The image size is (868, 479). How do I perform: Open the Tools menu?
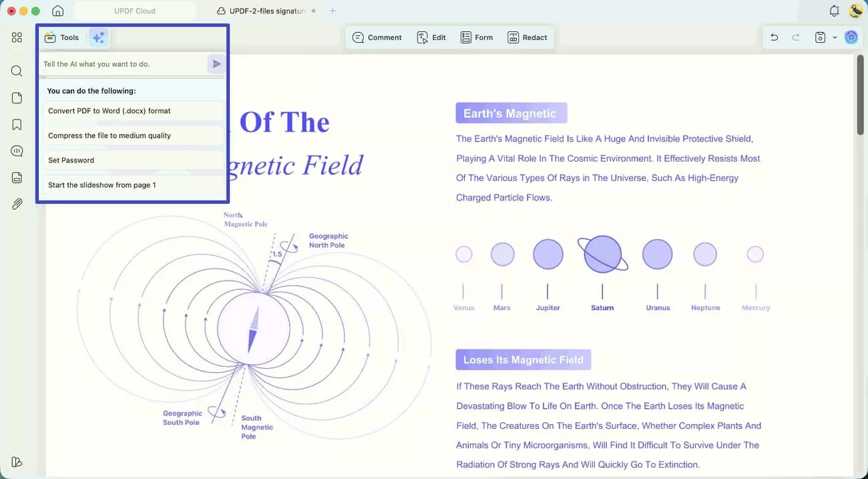point(61,37)
